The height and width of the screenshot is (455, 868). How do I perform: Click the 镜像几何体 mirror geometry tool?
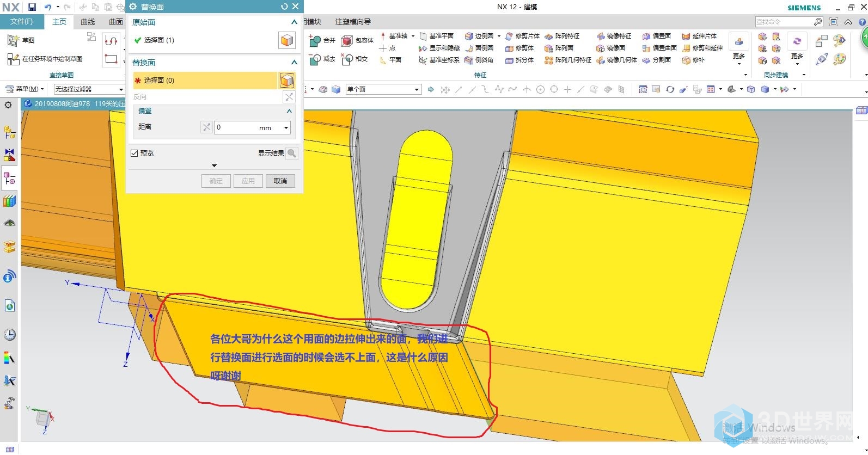coord(617,60)
